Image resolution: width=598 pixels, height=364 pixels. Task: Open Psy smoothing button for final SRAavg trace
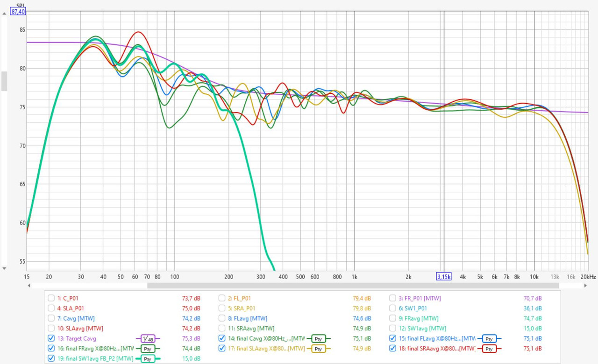pos(489,349)
